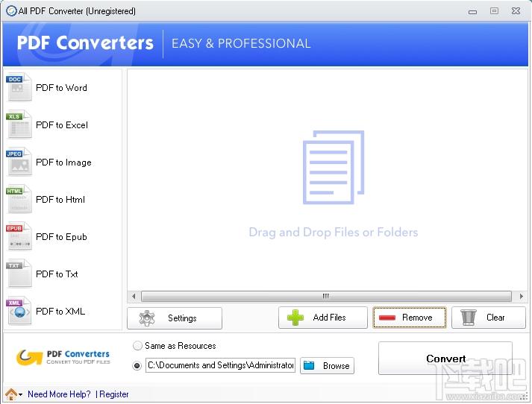Open the Register link
Viewport: 532px width, 404px height.
click(114, 394)
